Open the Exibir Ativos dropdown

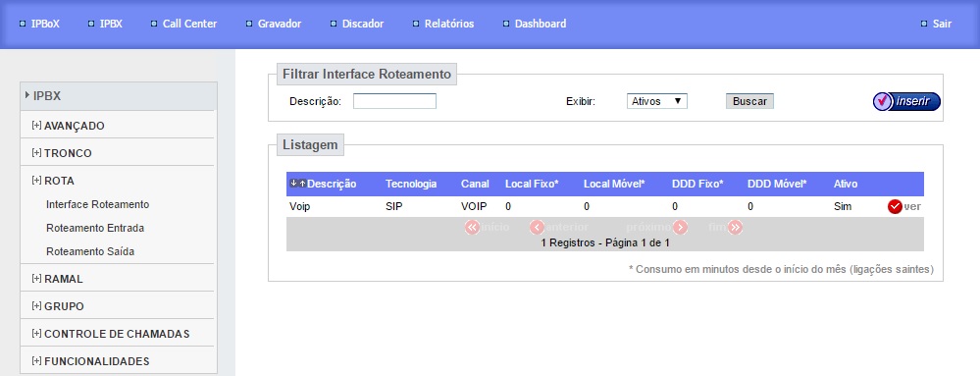[x=657, y=101]
